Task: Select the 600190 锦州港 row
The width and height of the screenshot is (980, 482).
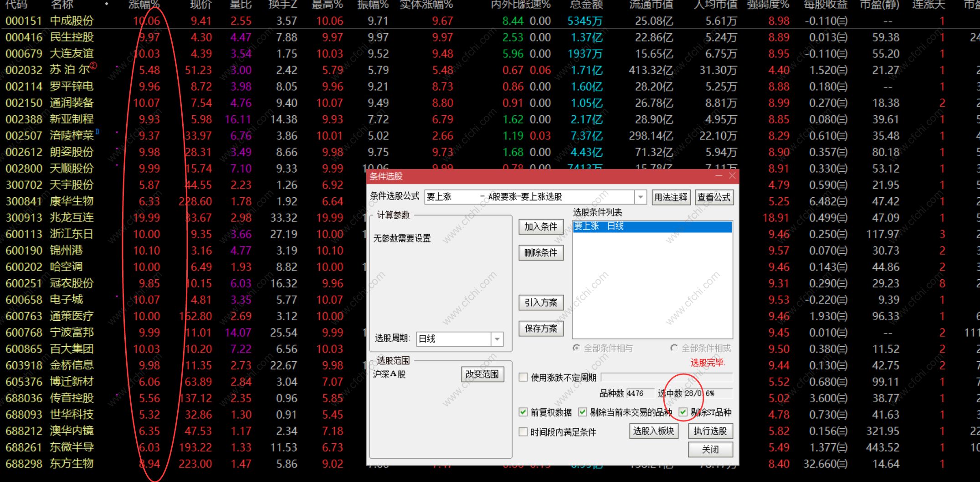Action: [x=182, y=251]
